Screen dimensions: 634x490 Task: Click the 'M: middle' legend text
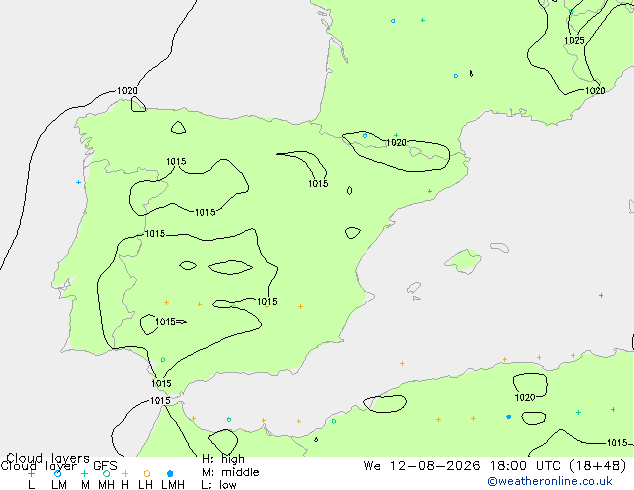click(x=230, y=472)
